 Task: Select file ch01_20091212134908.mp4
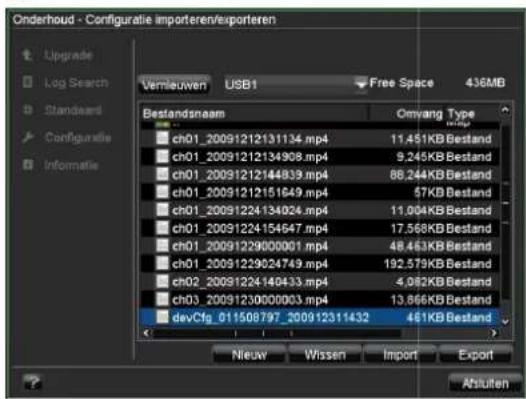coord(319,156)
